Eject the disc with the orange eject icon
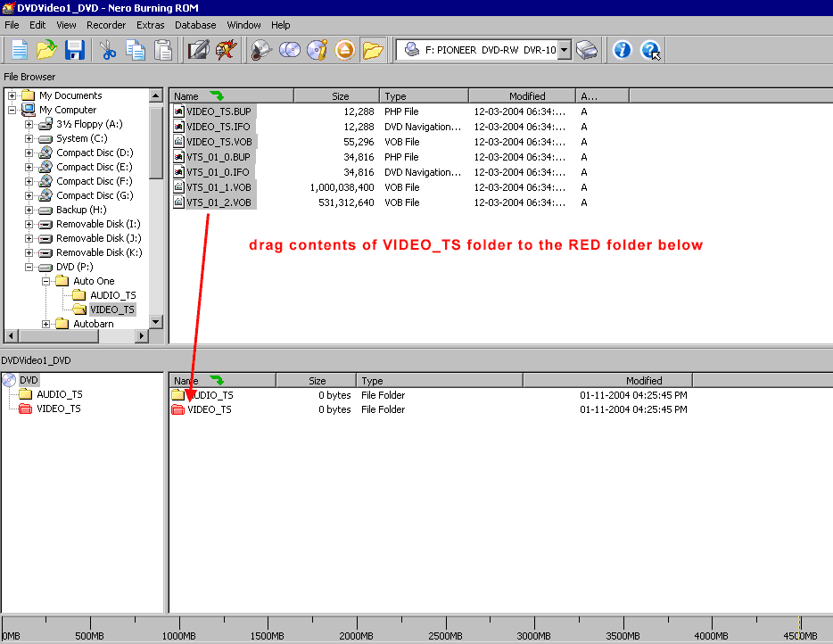The image size is (833, 644). (x=345, y=50)
